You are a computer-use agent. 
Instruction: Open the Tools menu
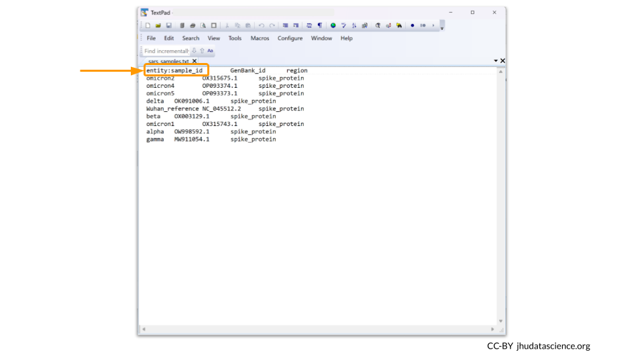tap(235, 38)
